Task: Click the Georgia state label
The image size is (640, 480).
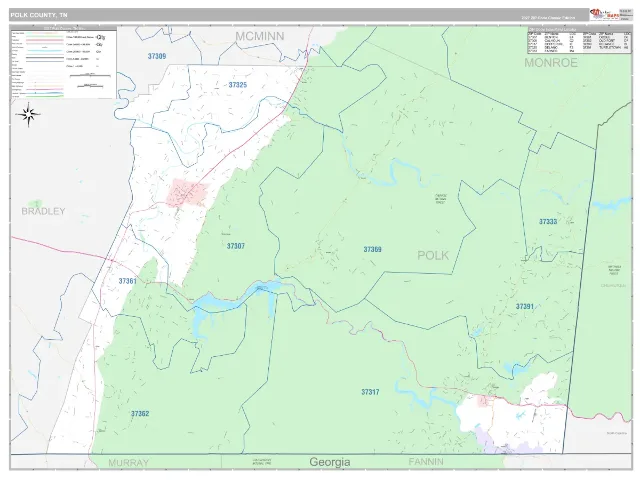Action: click(330, 462)
